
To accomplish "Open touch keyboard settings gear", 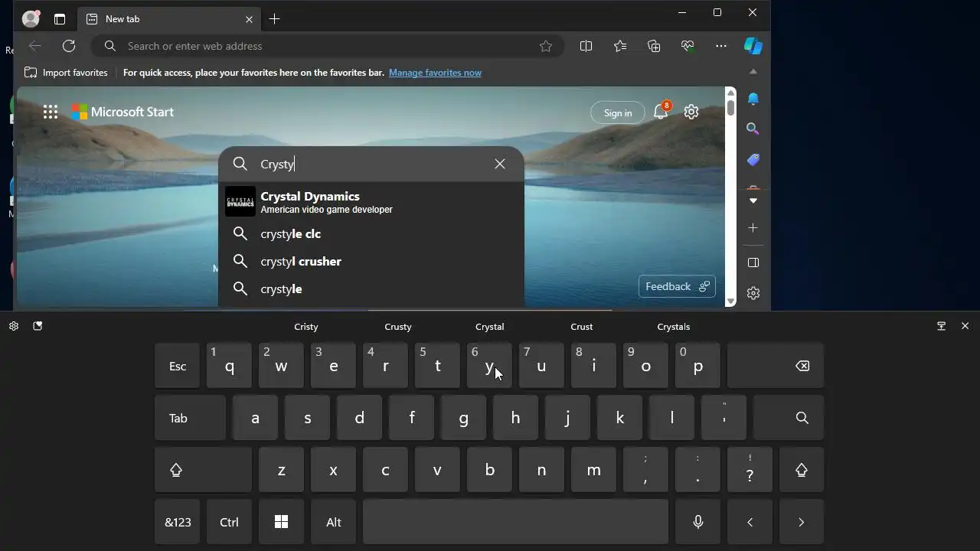I will coord(14,326).
